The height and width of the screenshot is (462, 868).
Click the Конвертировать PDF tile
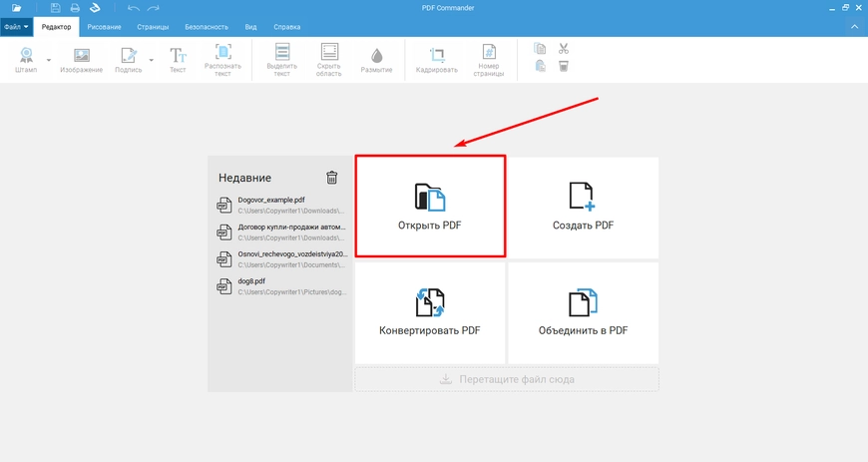430,313
